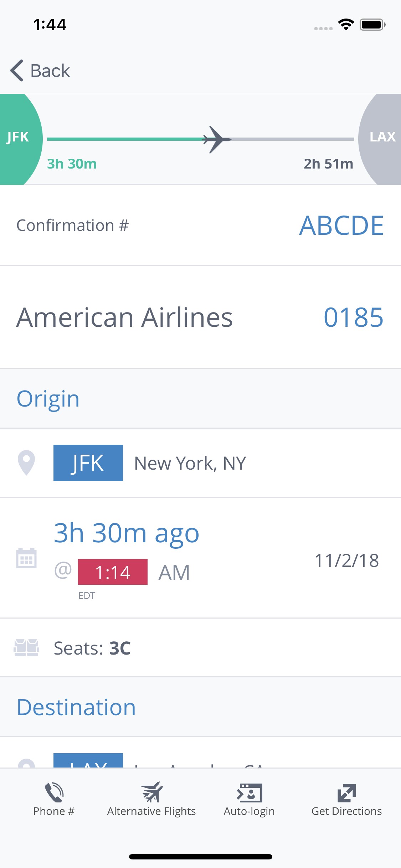Tap the blue JFK airport badge
The image size is (401, 868).
(88, 463)
